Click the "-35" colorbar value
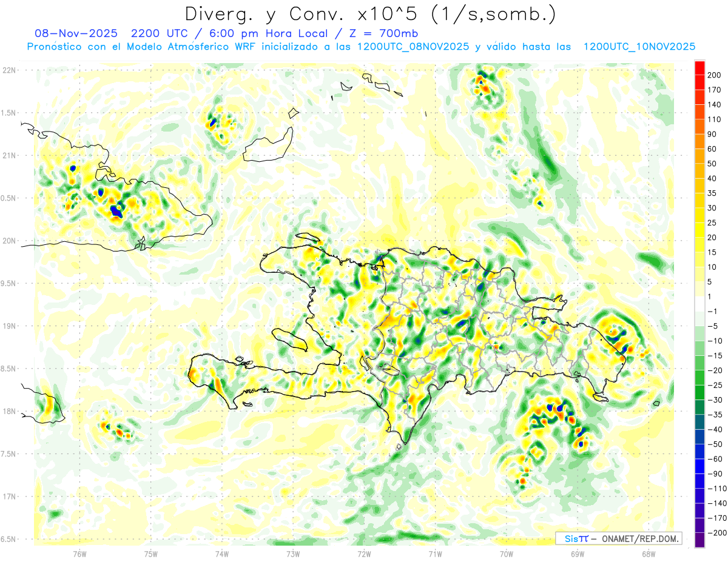 coord(714,415)
